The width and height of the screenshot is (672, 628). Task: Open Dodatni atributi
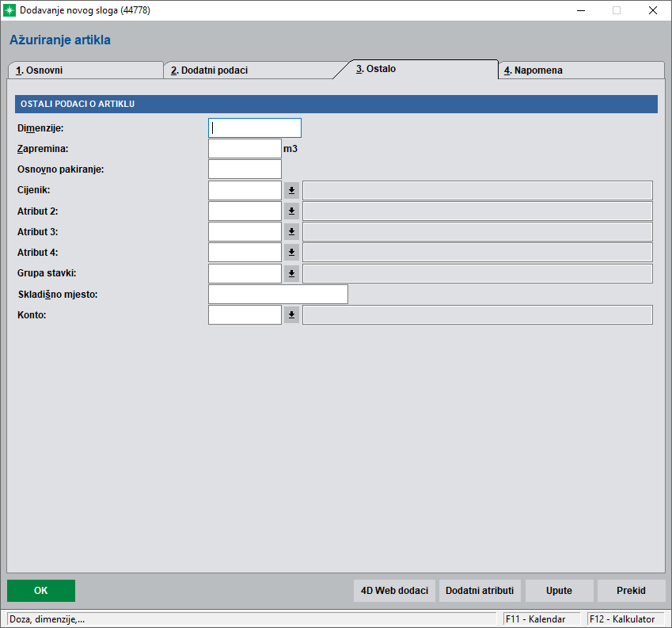point(480,591)
